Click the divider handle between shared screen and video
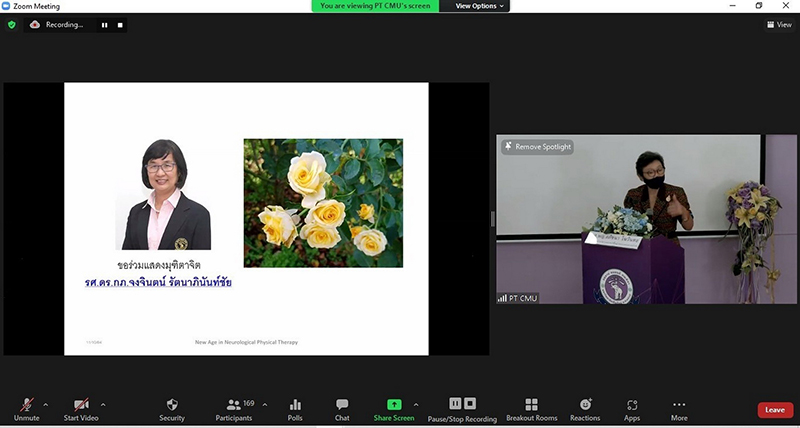Image resolution: width=800 pixels, height=428 pixels. click(x=492, y=219)
